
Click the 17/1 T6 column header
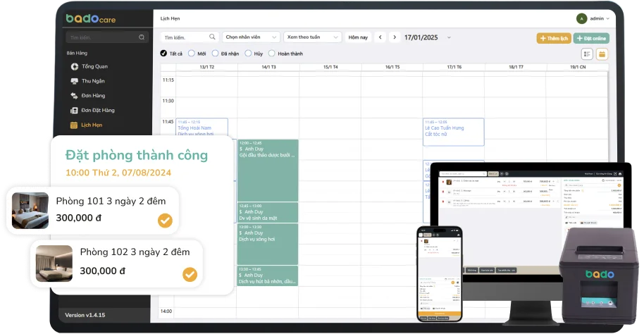pos(454,67)
